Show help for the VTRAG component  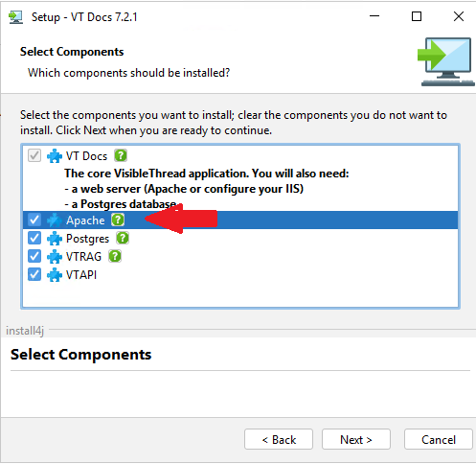pos(115,256)
